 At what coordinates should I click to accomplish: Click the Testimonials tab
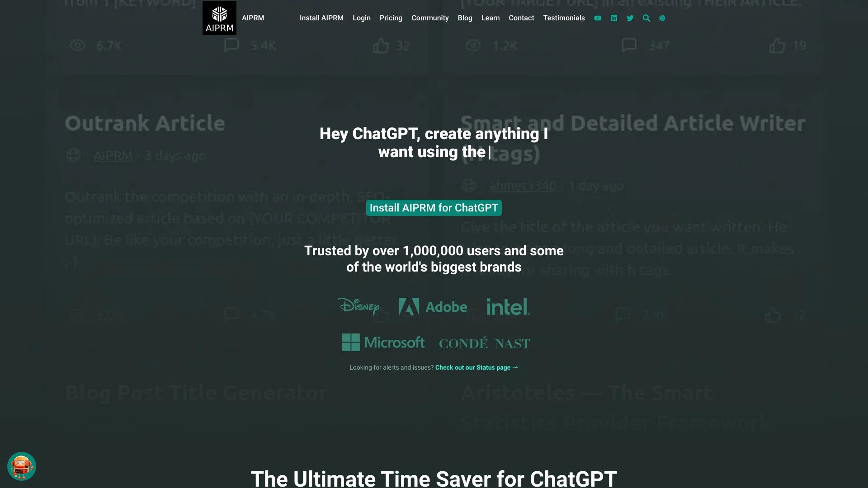563,18
